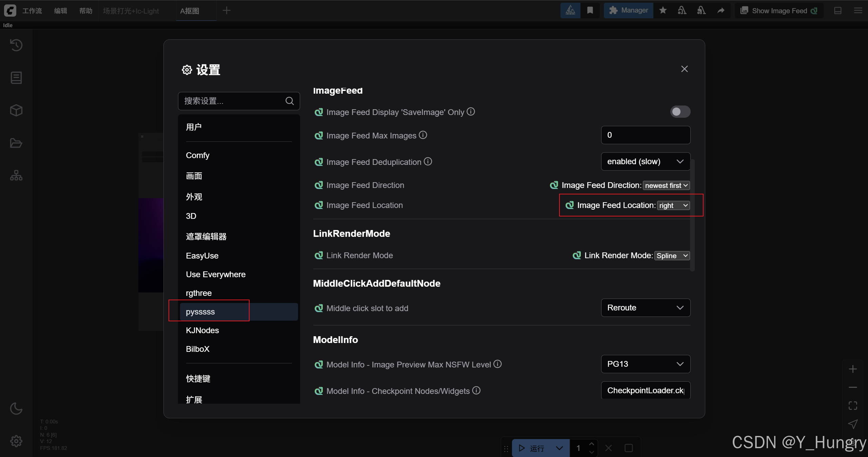Select KJNodes settings category
Screen dimensions: 868x457
[202, 330]
